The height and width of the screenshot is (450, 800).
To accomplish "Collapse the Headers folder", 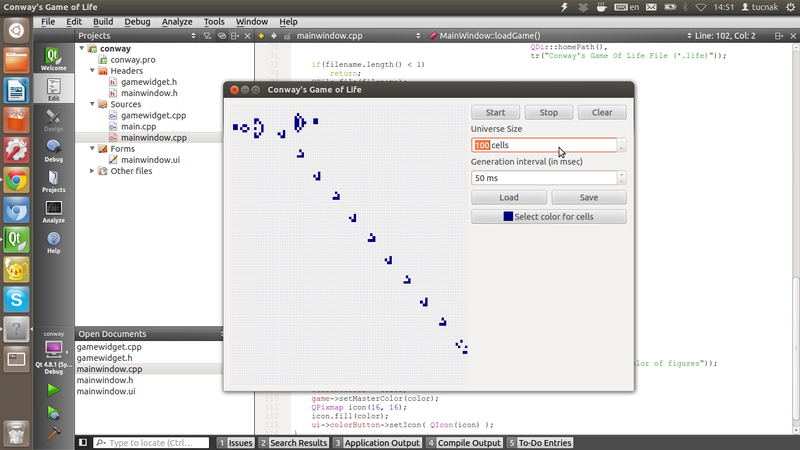I will pos(92,70).
